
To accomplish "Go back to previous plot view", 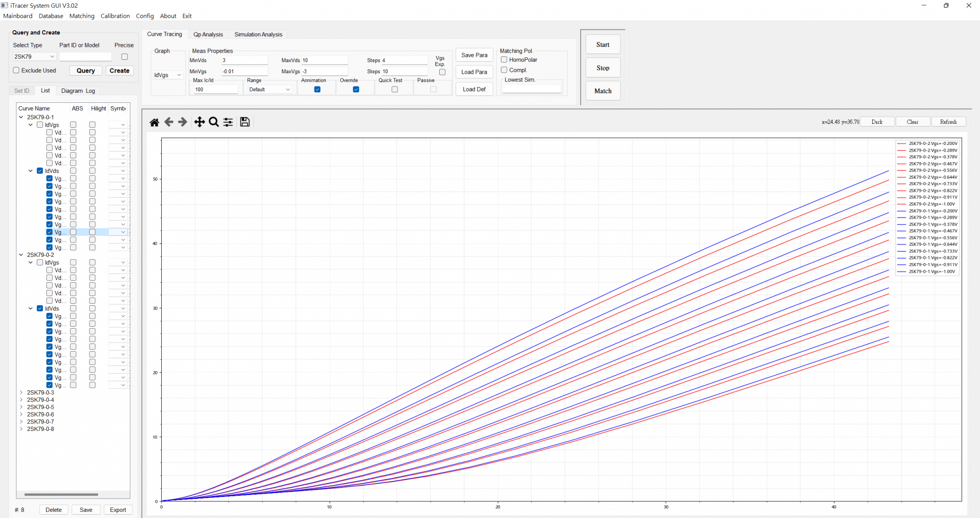I will coord(168,122).
